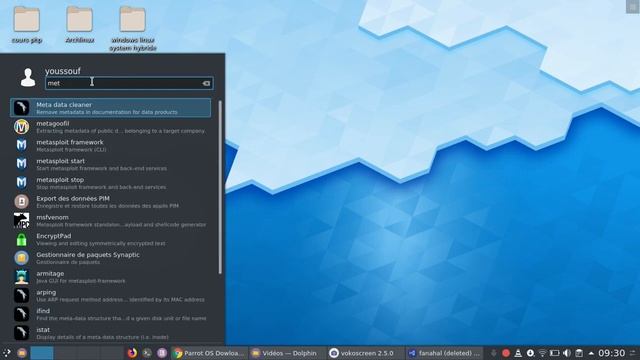Open the battery tray icon
Viewport: 640px width, 360px height.
555,353
